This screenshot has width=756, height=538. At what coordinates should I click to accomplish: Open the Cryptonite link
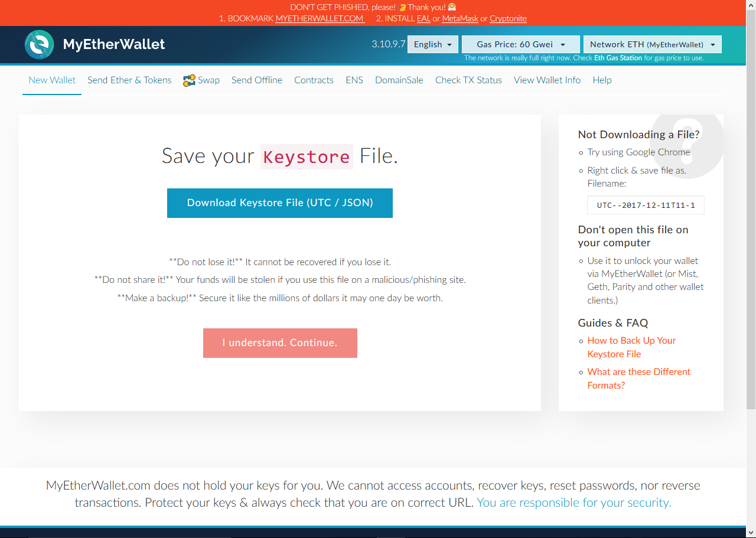(508, 18)
